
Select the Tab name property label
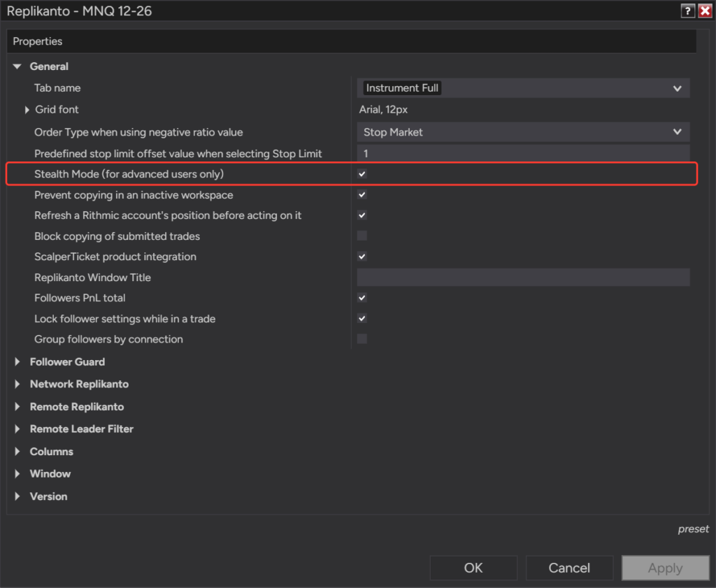(57, 88)
